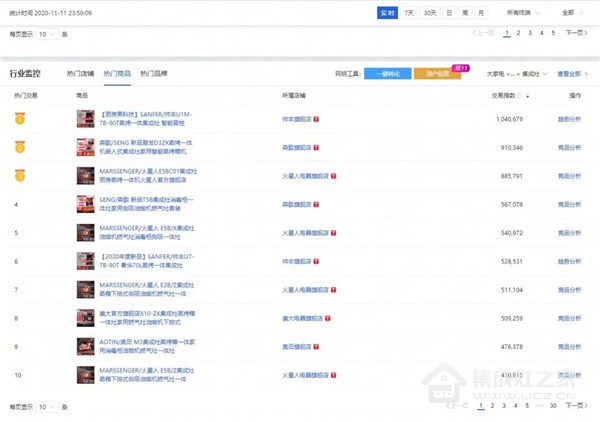Select the 30天 period button
This screenshot has height=422, width=600.
click(x=430, y=13)
